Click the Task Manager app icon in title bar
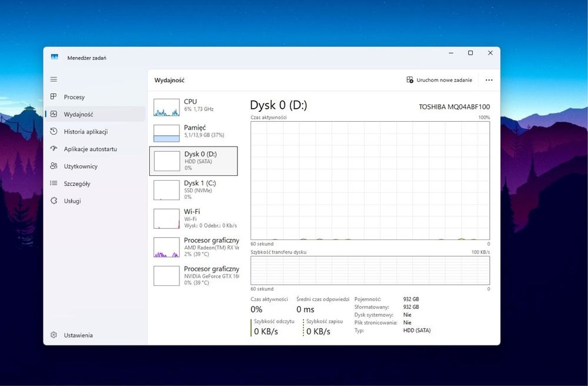This screenshot has width=588, height=386. pyautogui.click(x=55, y=57)
